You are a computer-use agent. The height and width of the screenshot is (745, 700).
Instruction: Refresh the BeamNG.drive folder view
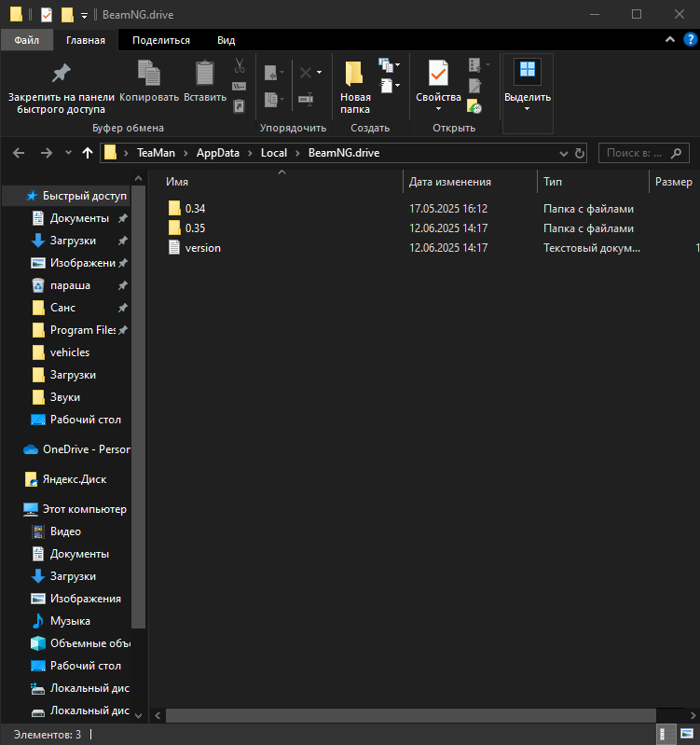[x=580, y=153]
